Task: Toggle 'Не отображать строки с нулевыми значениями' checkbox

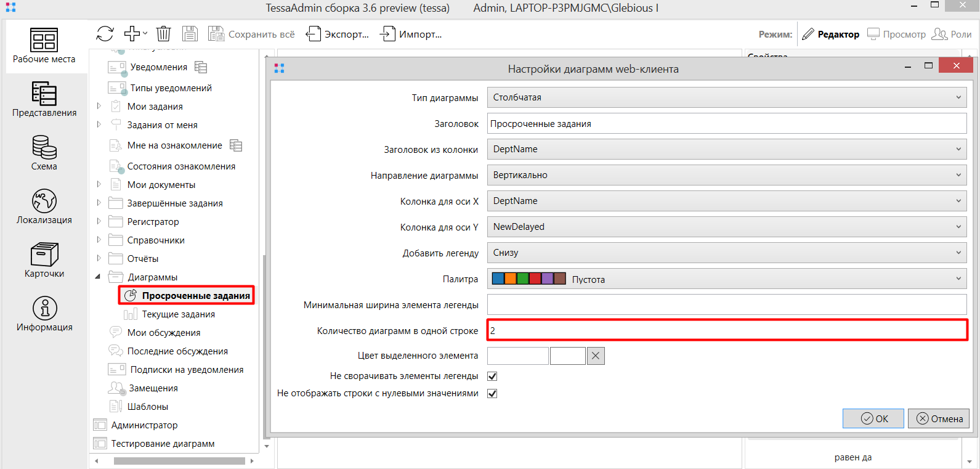Action: coord(492,393)
